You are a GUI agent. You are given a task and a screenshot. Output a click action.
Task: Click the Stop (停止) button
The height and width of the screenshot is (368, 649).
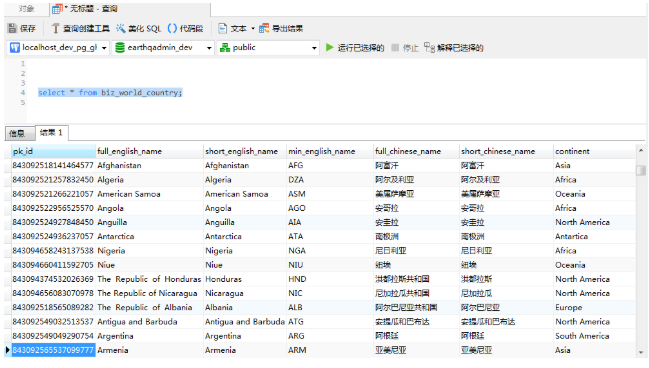405,48
